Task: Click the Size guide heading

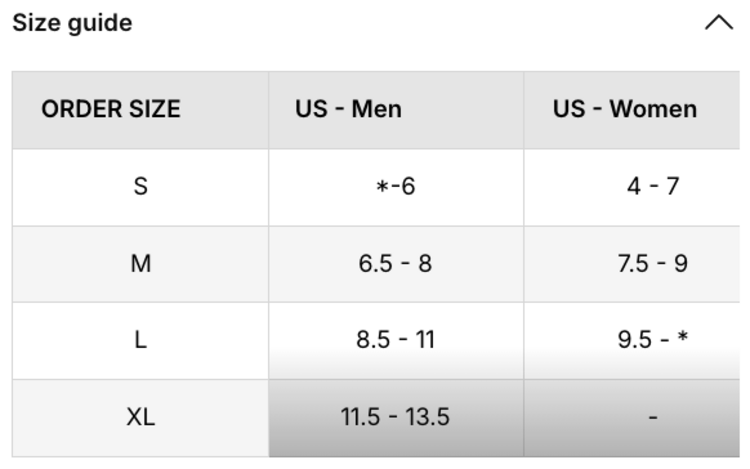Action: (x=72, y=23)
